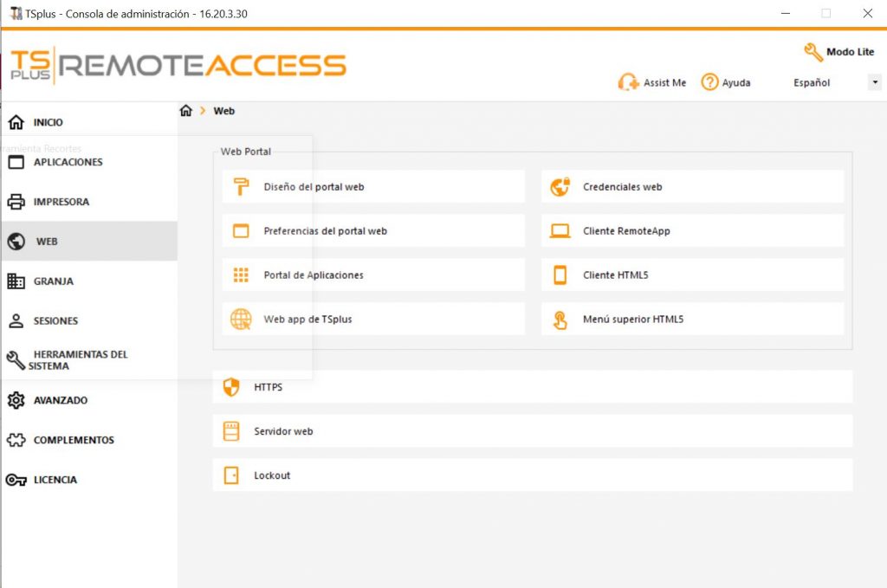The image size is (887, 588).
Task: Click the touch icon for Menú superior HTML5
Action: tap(560, 320)
